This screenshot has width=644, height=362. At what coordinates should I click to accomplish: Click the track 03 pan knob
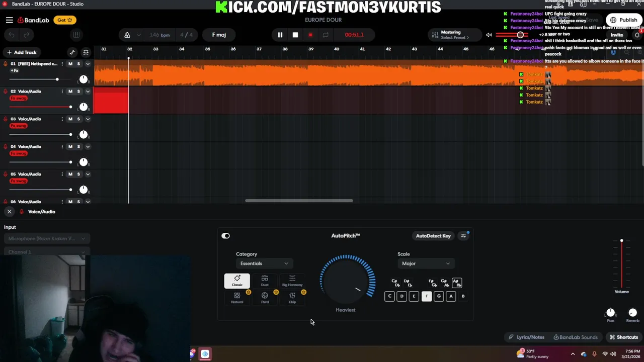coord(84,135)
